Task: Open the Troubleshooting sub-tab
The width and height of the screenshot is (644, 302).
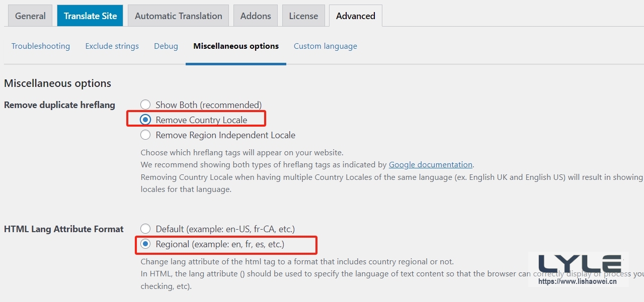Action: click(x=41, y=46)
